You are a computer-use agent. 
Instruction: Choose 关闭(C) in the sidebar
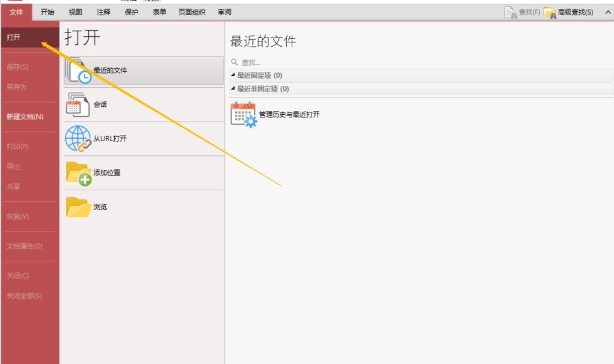pos(18,276)
